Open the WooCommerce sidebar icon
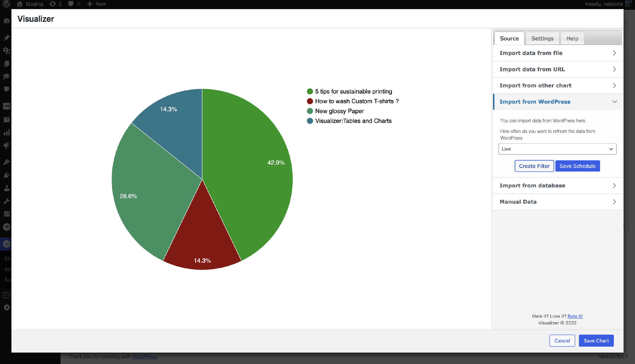 pyautogui.click(x=7, y=106)
